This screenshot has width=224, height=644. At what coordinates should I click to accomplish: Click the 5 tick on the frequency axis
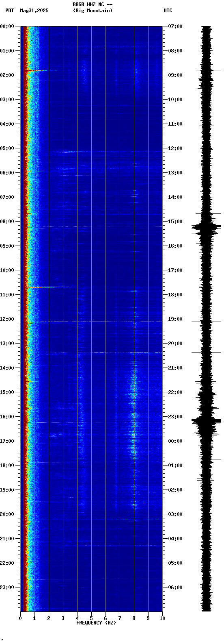click(91, 618)
